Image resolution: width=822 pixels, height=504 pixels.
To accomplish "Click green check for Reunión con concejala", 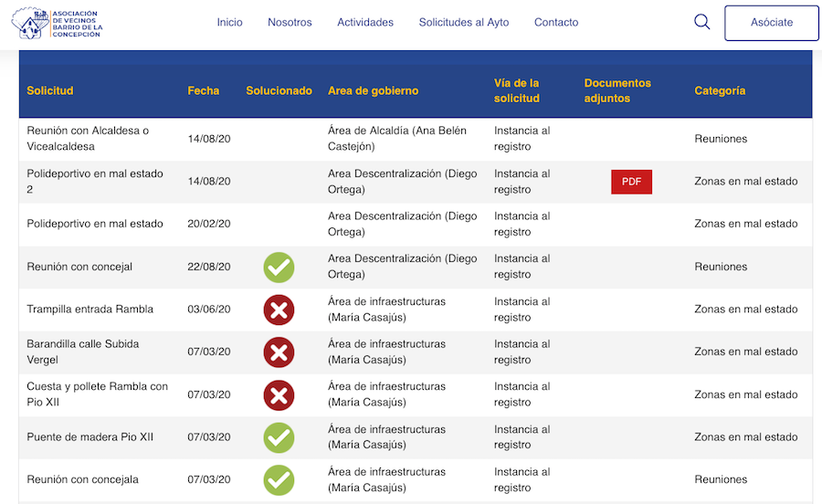I will pos(279,480).
